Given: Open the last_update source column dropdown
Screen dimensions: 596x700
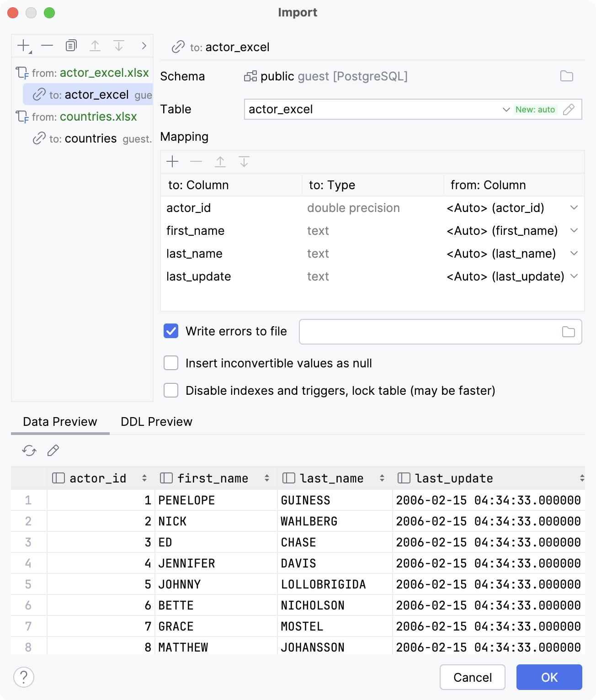Looking at the screenshot, I should 574,276.
